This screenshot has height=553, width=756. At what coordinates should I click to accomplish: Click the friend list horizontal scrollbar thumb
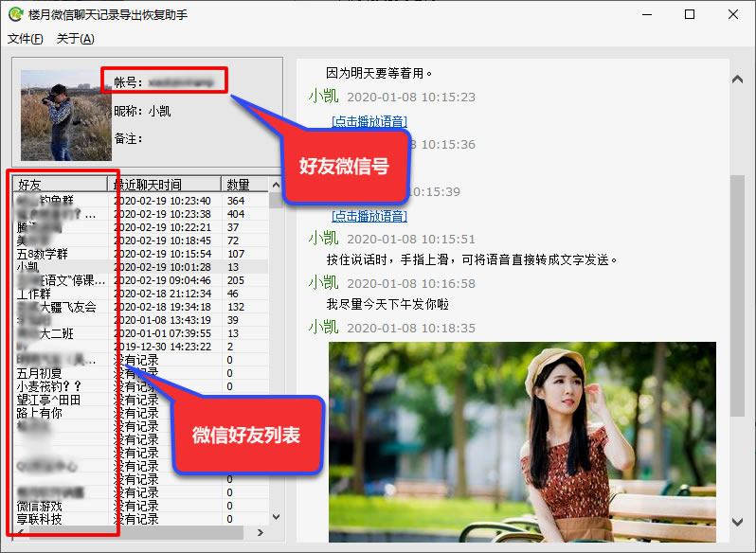click(136, 532)
